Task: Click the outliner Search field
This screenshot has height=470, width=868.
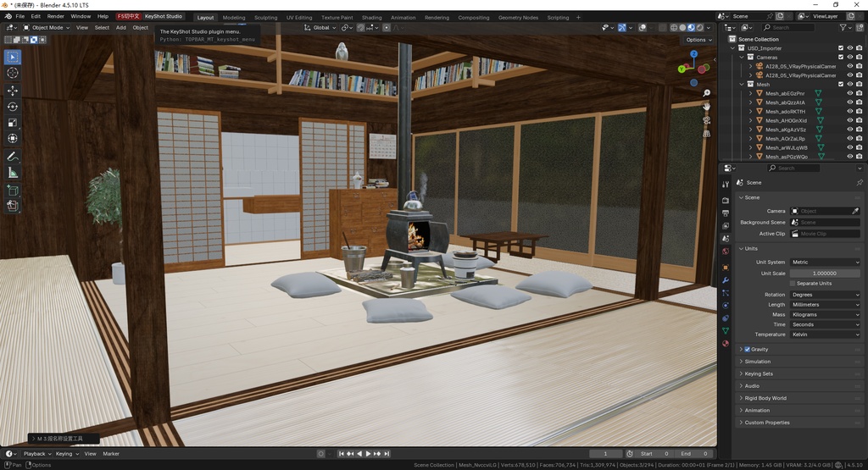Action: click(788, 28)
